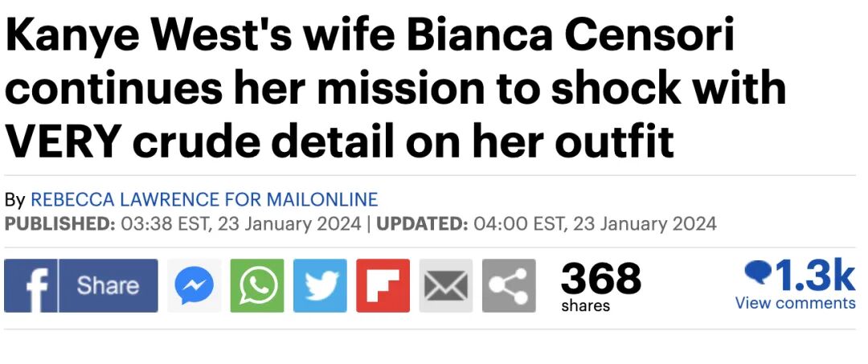Click the 368 share count number

(600, 278)
